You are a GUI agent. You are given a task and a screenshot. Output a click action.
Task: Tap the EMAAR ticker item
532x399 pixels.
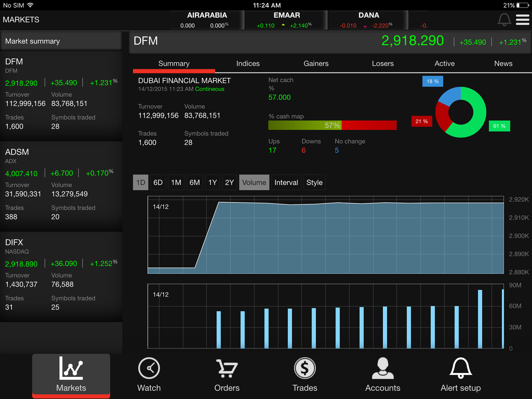coord(287,20)
